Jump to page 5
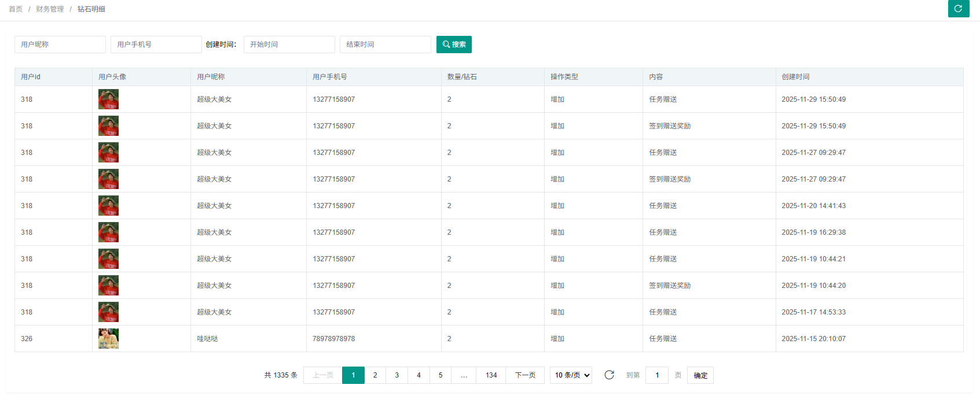 pos(441,375)
